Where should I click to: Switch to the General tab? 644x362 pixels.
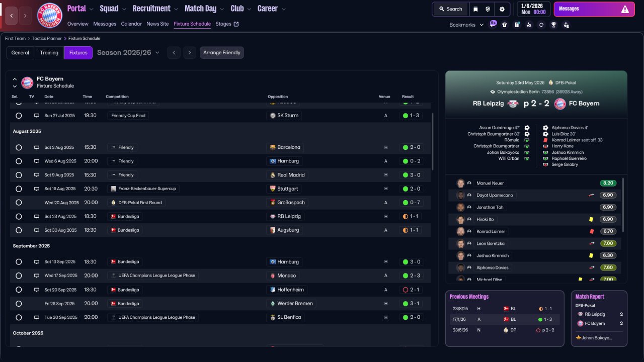point(20,53)
